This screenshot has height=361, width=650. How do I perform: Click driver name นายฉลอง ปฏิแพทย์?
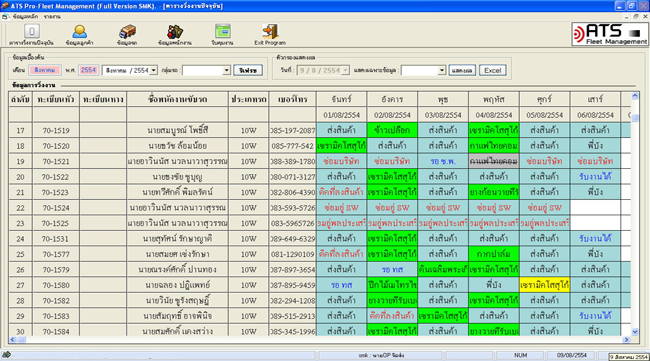[177, 285]
